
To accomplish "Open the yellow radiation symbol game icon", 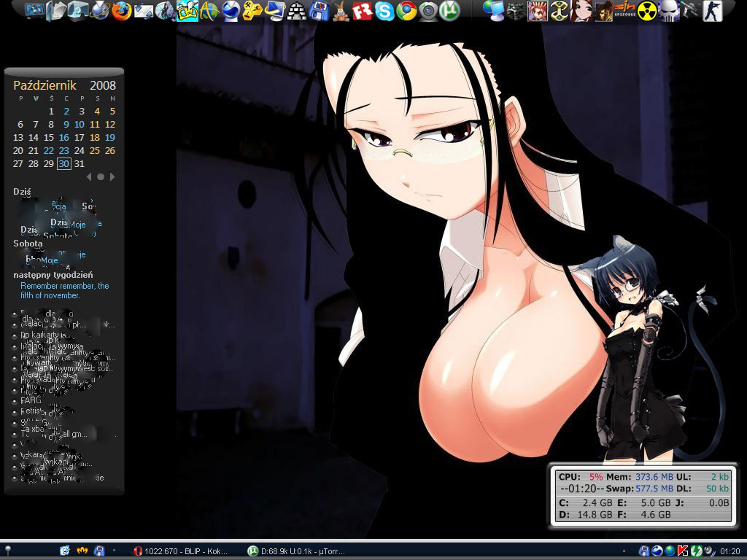I will tap(646, 10).
